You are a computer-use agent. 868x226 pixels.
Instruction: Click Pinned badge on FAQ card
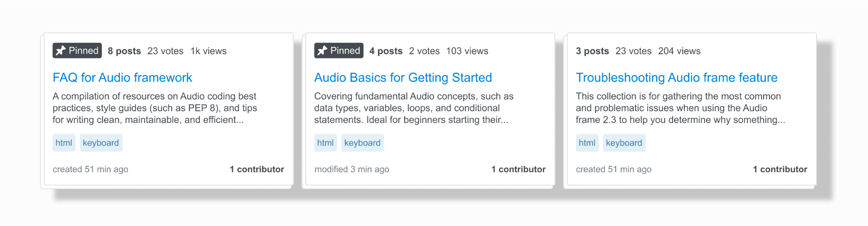pos(77,51)
